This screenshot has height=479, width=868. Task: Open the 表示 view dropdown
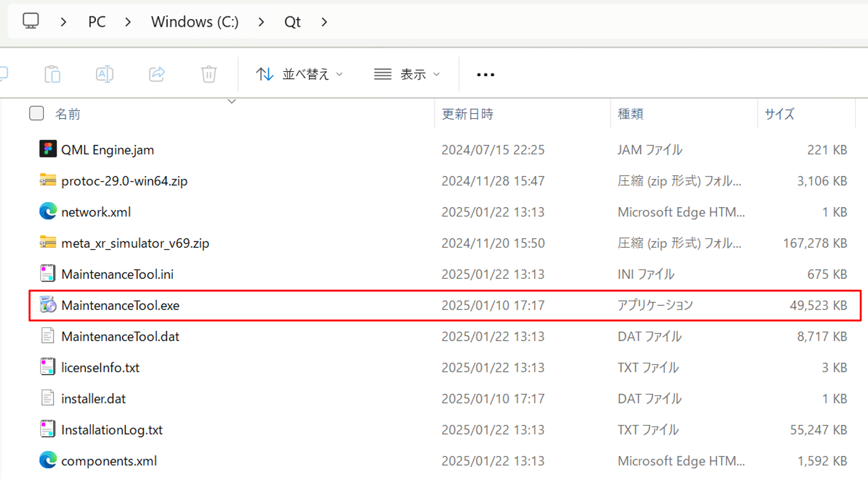click(407, 74)
